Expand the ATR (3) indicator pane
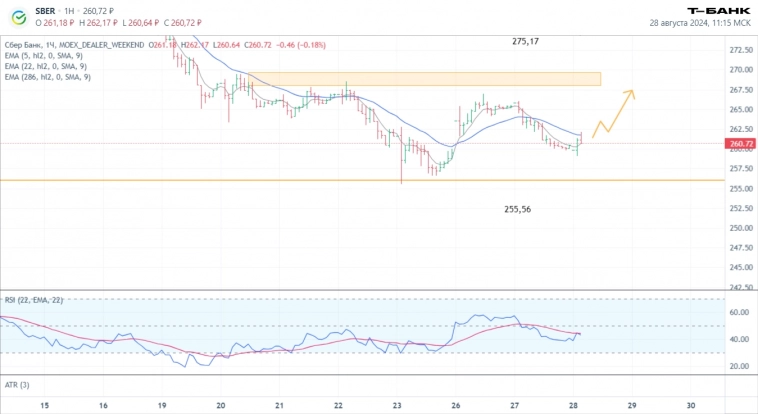Image resolution: width=758 pixels, height=414 pixels. pos(17,385)
